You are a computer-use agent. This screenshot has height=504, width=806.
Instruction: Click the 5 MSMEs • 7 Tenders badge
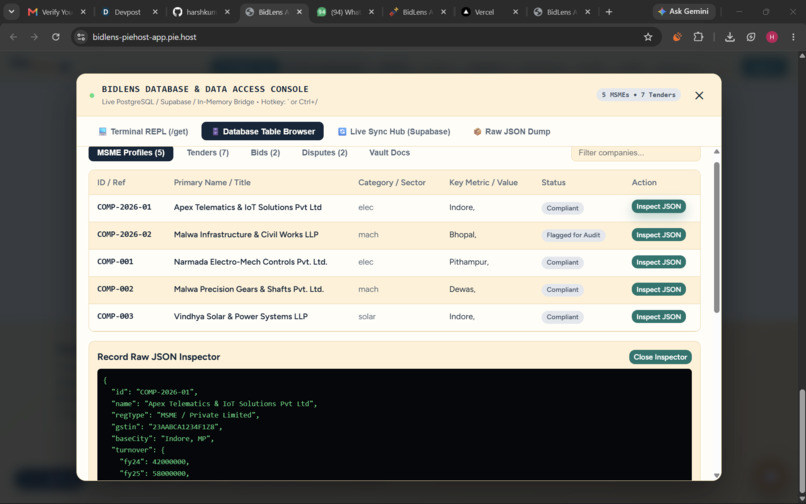click(638, 95)
